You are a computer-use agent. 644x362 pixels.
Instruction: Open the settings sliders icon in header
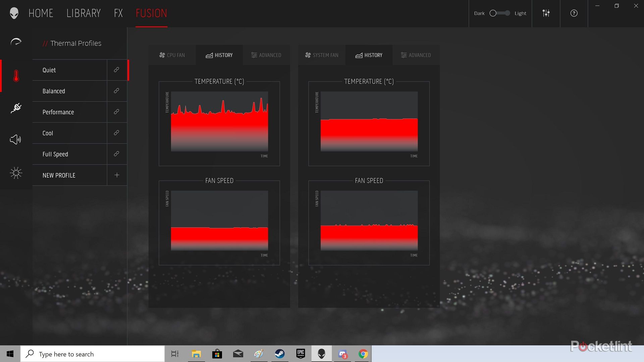coord(546,13)
